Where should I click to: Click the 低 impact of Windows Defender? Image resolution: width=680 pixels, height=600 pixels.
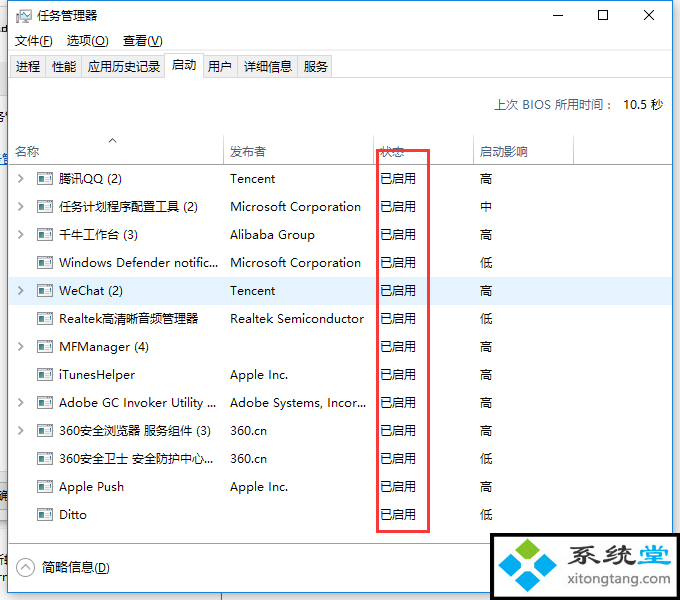(x=486, y=263)
